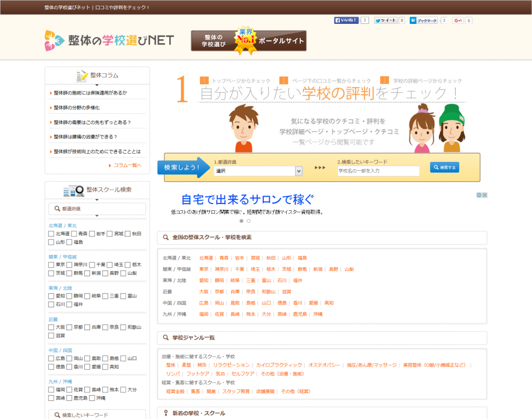The image size is (532, 419).
Task: Click the 学校名の一部を入力 keyword field
Action: [378, 171]
